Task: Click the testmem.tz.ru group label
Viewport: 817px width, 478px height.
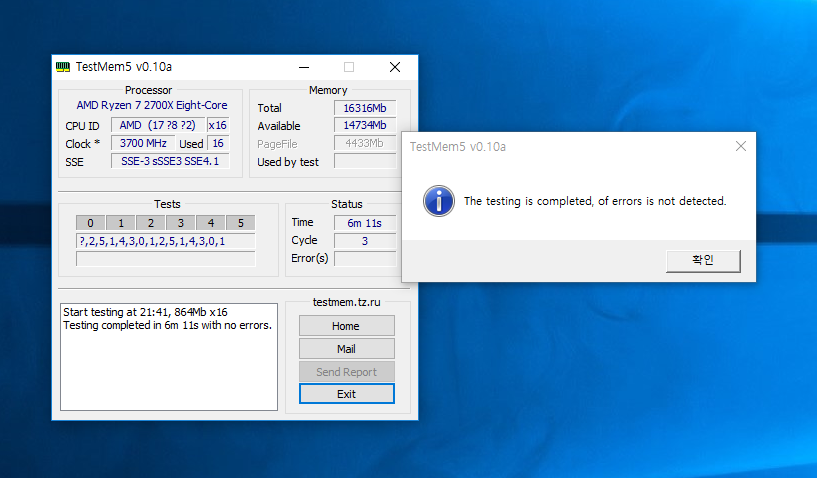Action: [346, 302]
